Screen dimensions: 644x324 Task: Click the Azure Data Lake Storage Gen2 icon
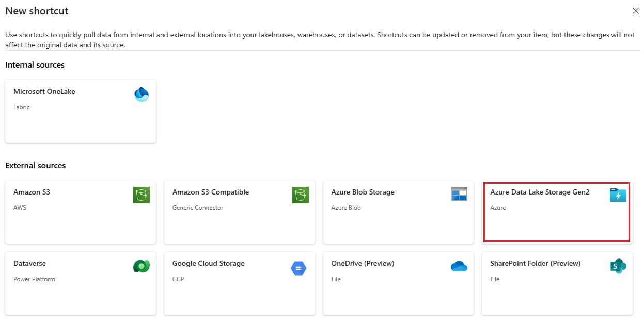pos(618,195)
